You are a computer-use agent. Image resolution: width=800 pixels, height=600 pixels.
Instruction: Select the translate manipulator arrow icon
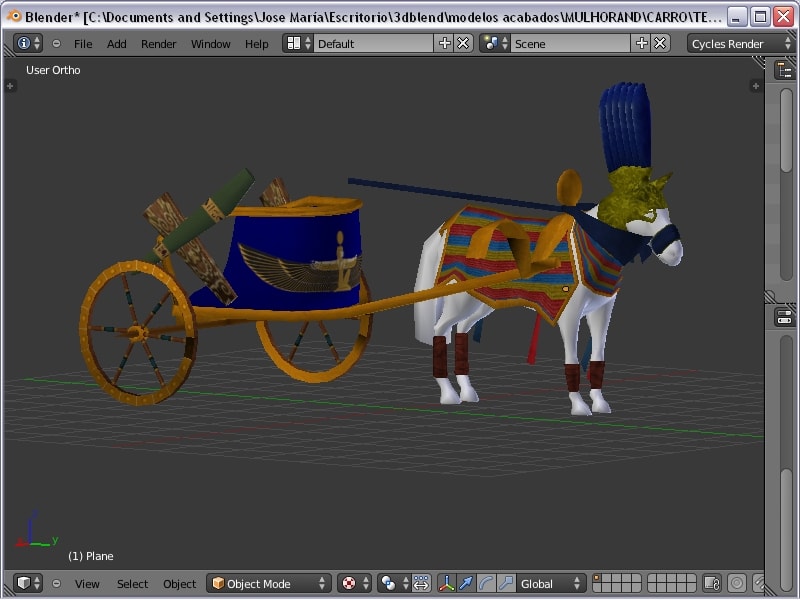pyautogui.click(x=466, y=583)
